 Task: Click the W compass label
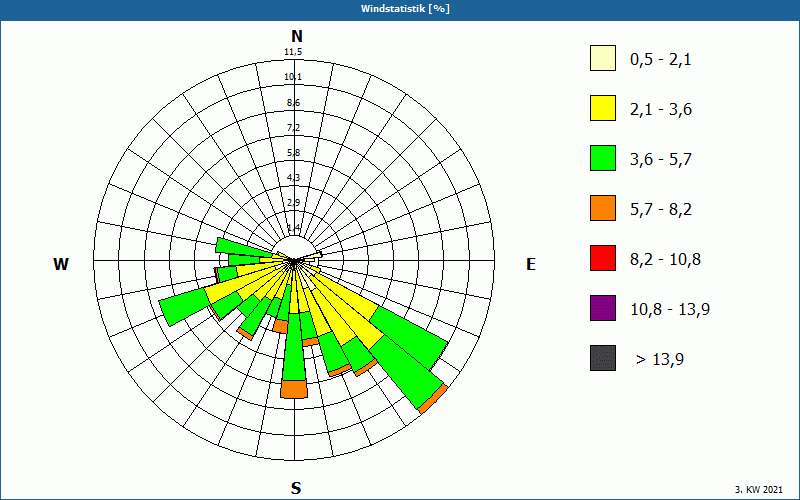coord(61,264)
